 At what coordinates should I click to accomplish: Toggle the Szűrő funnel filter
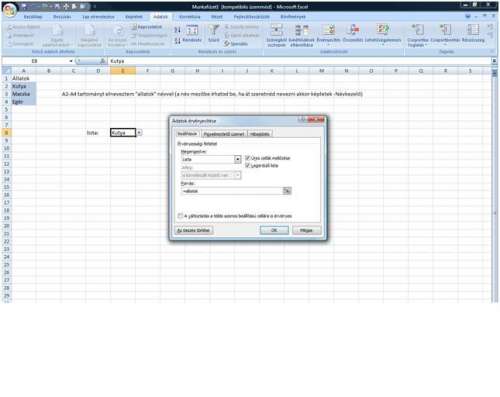coord(214,34)
